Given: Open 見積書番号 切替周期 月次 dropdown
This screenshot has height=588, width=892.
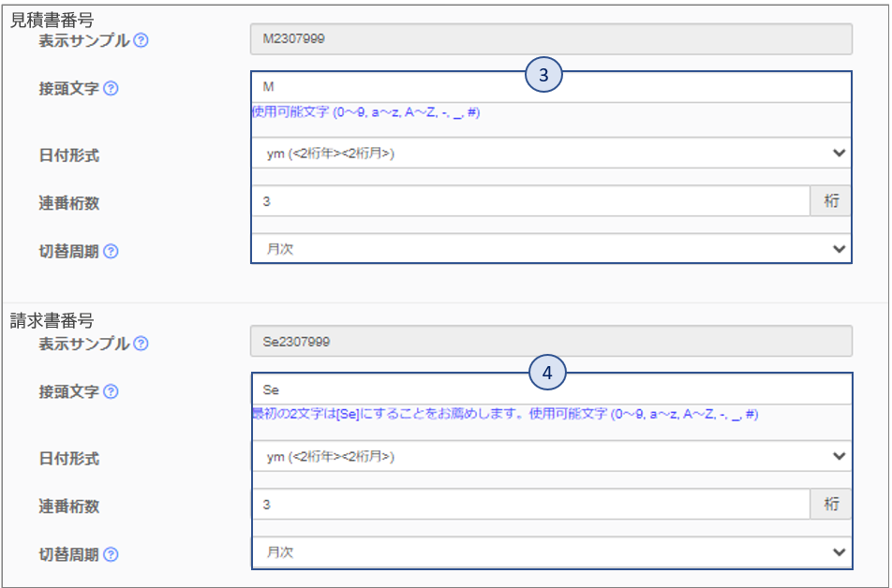Looking at the screenshot, I should 551,248.
